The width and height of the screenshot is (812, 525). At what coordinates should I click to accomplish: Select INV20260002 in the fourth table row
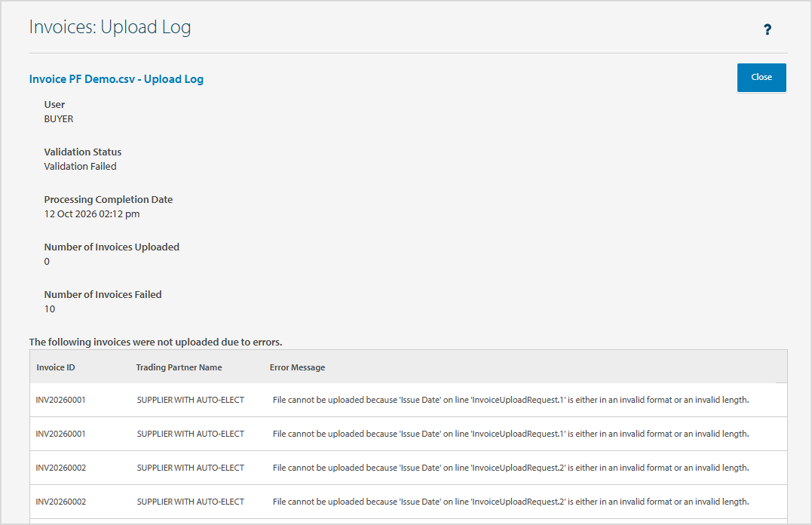click(60, 502)
